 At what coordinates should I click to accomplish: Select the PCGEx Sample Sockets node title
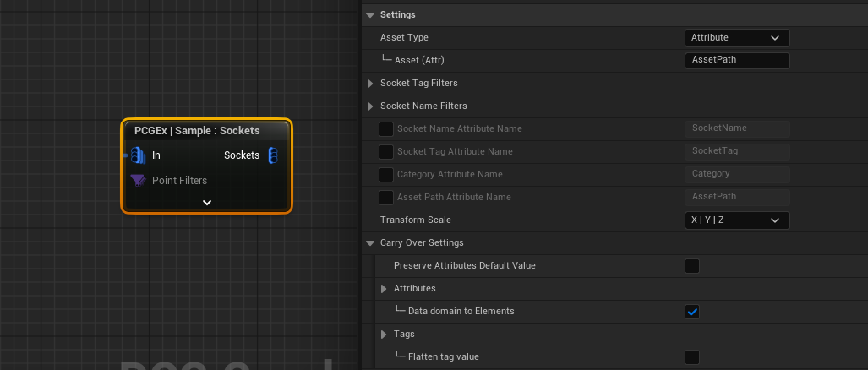[x=197, y=131]
